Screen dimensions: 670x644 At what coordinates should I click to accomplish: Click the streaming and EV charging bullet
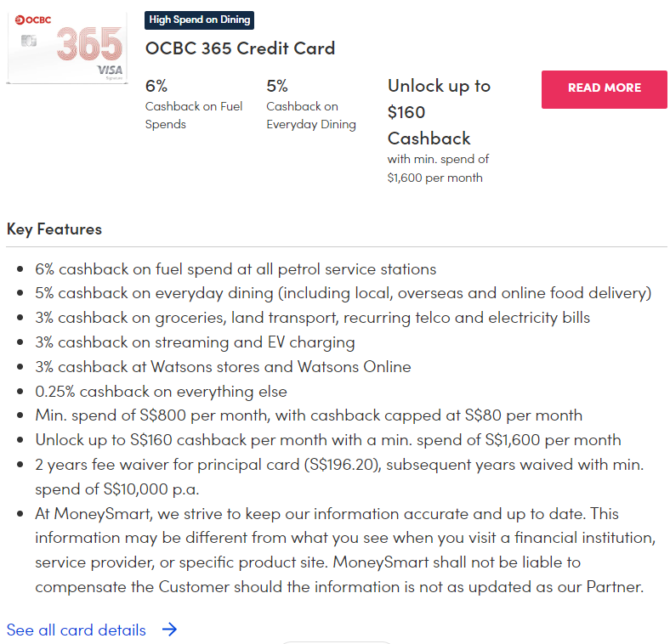195,342
